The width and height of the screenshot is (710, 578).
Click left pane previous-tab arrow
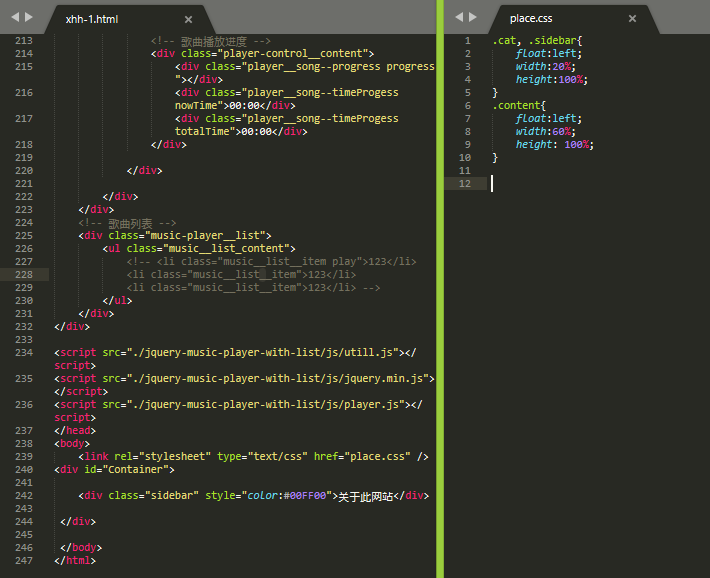coord(15,17)
